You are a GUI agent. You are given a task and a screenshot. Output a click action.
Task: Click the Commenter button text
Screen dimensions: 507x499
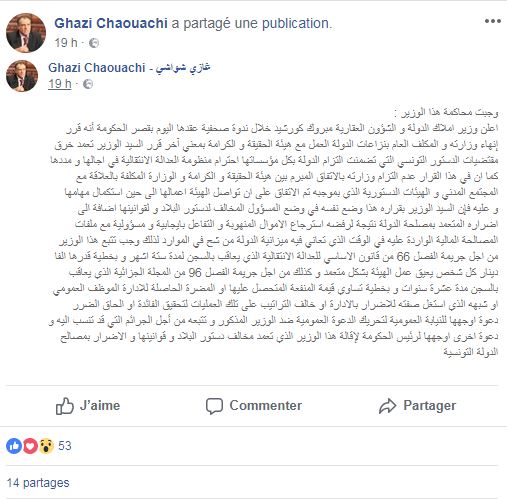click(266, 406)
